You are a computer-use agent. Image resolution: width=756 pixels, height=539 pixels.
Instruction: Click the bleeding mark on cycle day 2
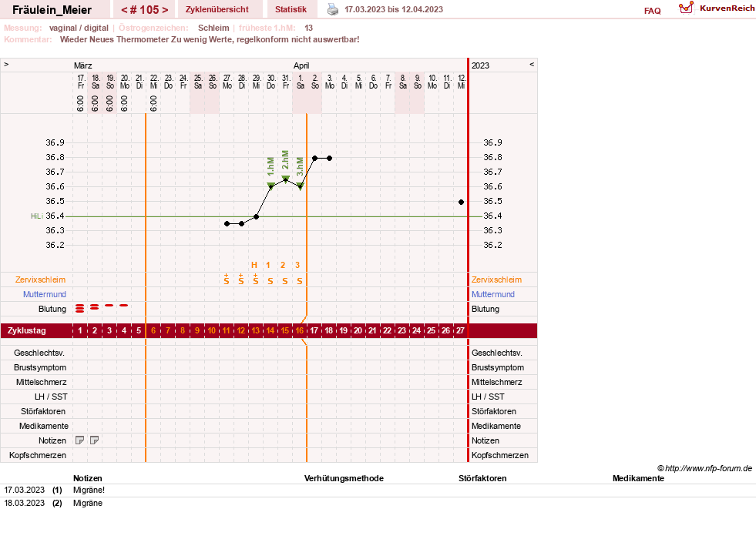[x=95, y=306]
